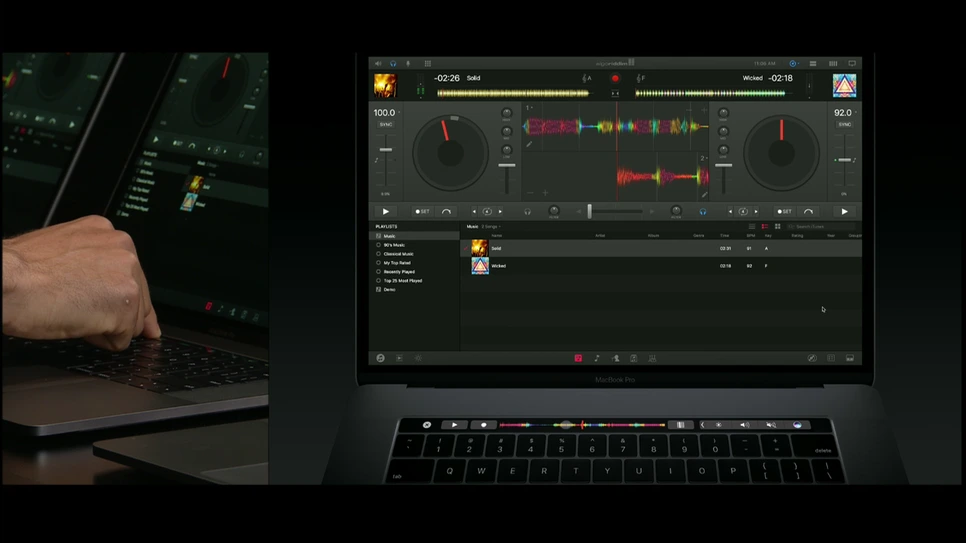The width and height of the screenshot is (966, 543).
Task: Click the 'Wicked' album artwork on deck 2
Action: 844,86
